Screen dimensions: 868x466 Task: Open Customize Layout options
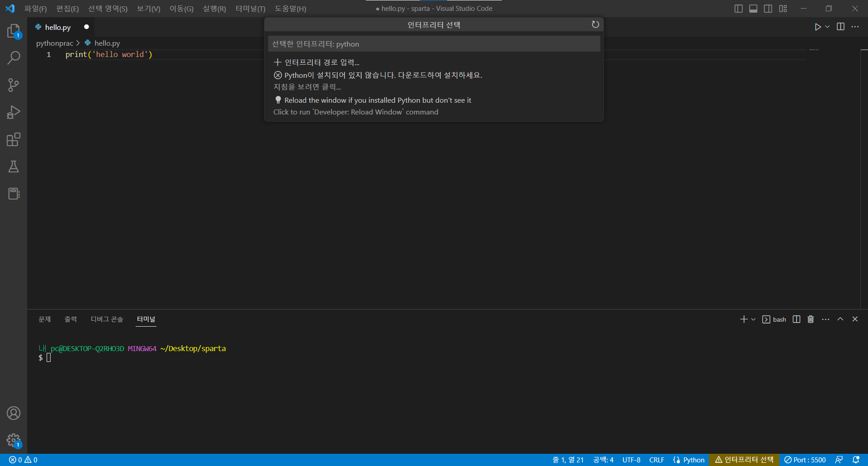(x=783, y=9)
